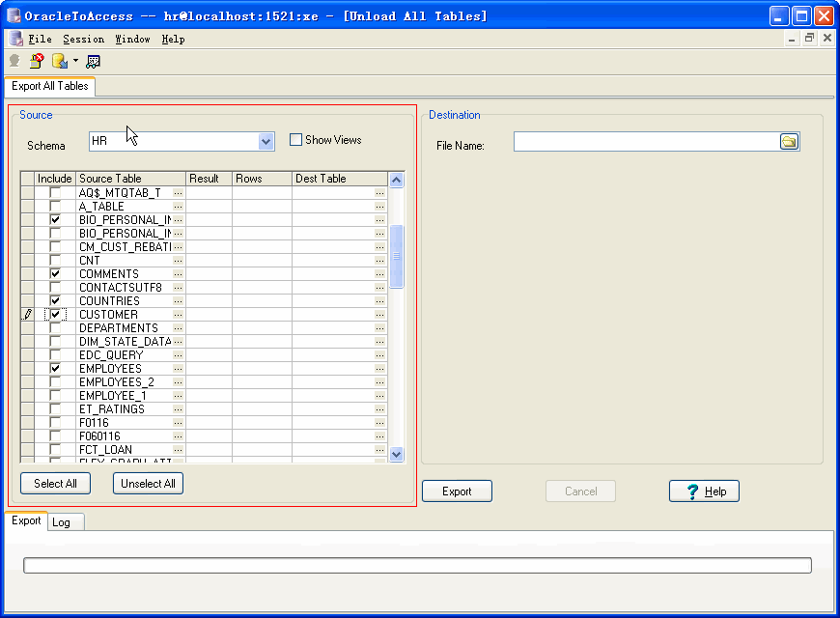
Task: Uncheck the Include box for EMPLOYEES
Action: click(x=55, y=368)
